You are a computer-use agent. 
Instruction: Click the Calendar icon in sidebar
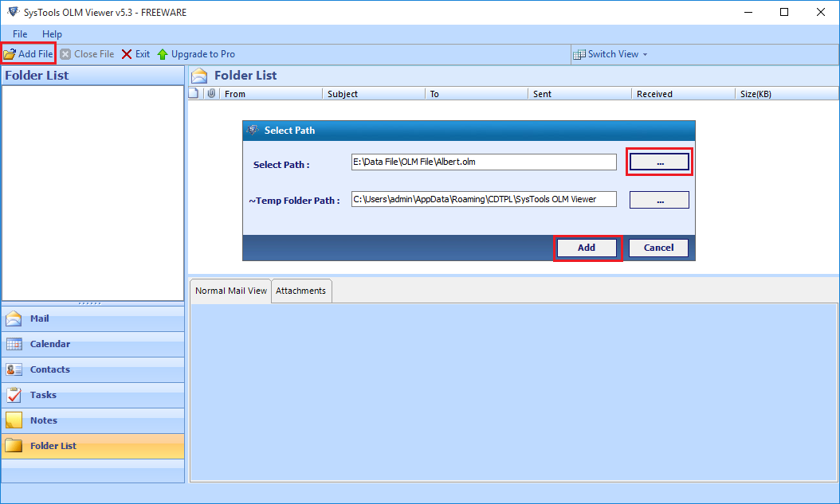pos(14,344)
